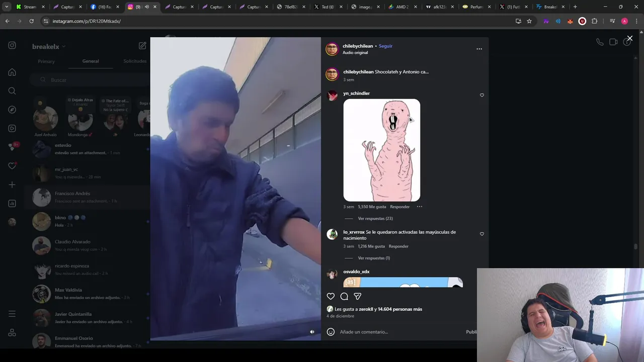
Task: Open post options three-dot menu
Action: [x=479, y=49]
